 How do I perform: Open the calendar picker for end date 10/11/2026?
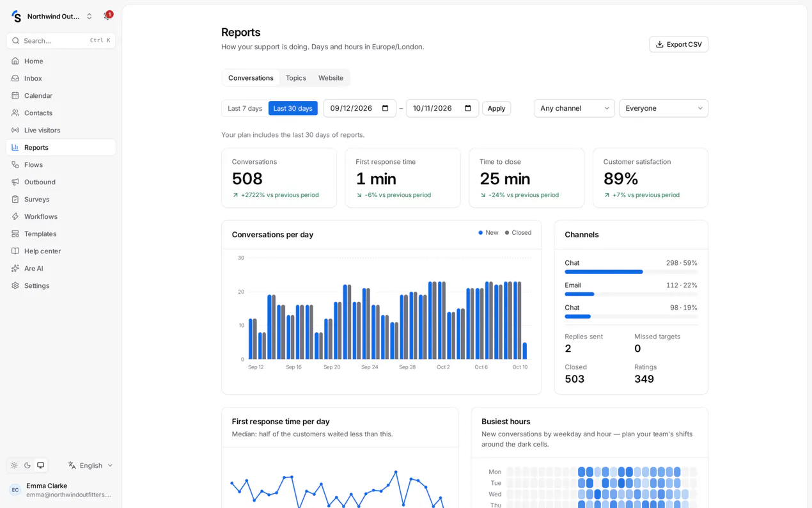click(468, 108)
